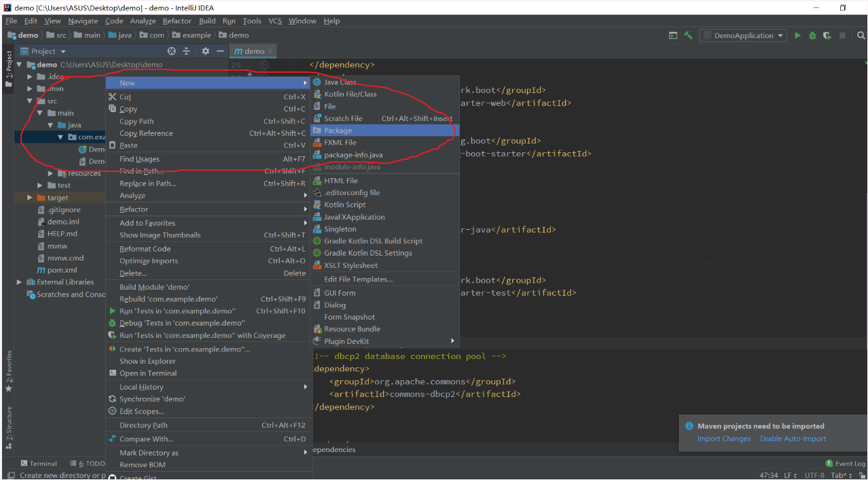
Task: Click Synchronize 'demo' entry
Action: [x=208, y=399]
